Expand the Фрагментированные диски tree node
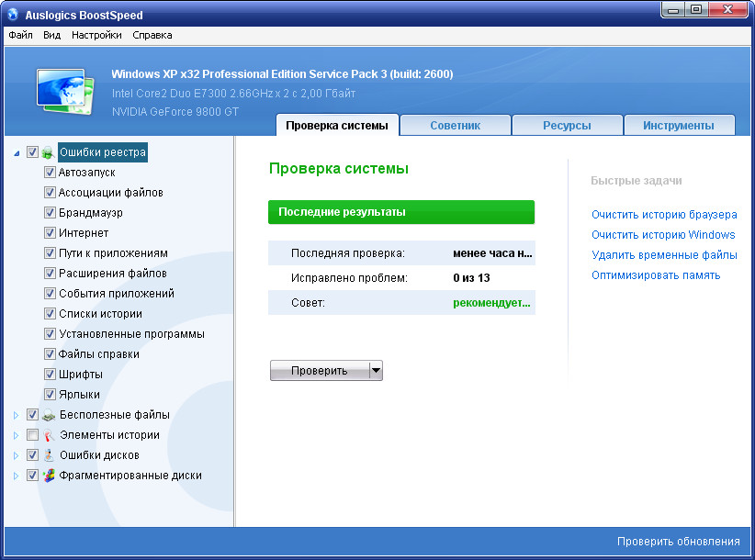 point(16,476)
